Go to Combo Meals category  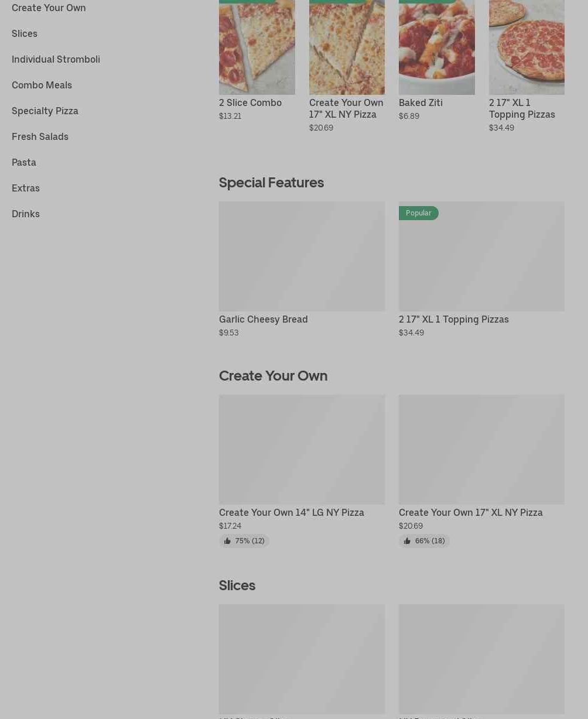pyautogui.click(x=42, y=85)
